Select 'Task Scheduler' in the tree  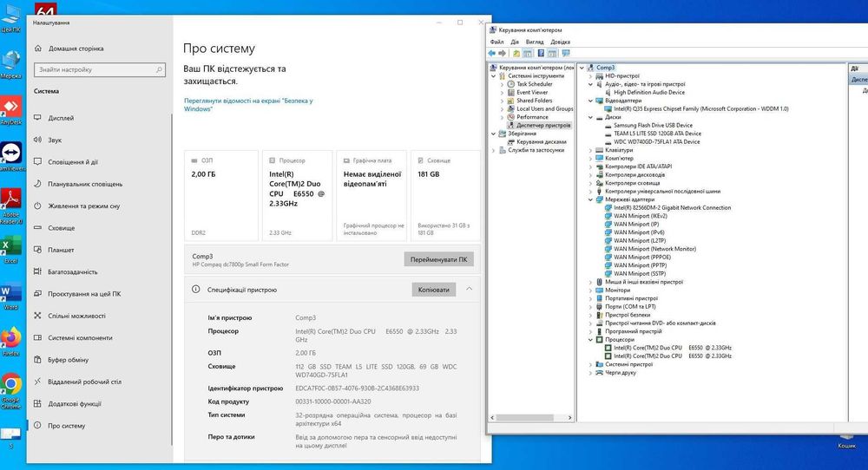tap(534, 84)
